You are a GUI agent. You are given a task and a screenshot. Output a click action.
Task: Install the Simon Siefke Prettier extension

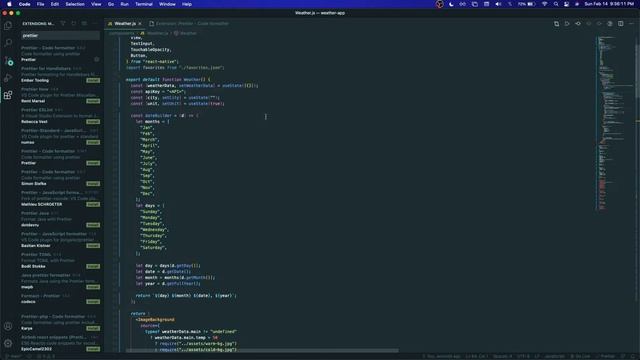tap(93, 184)
